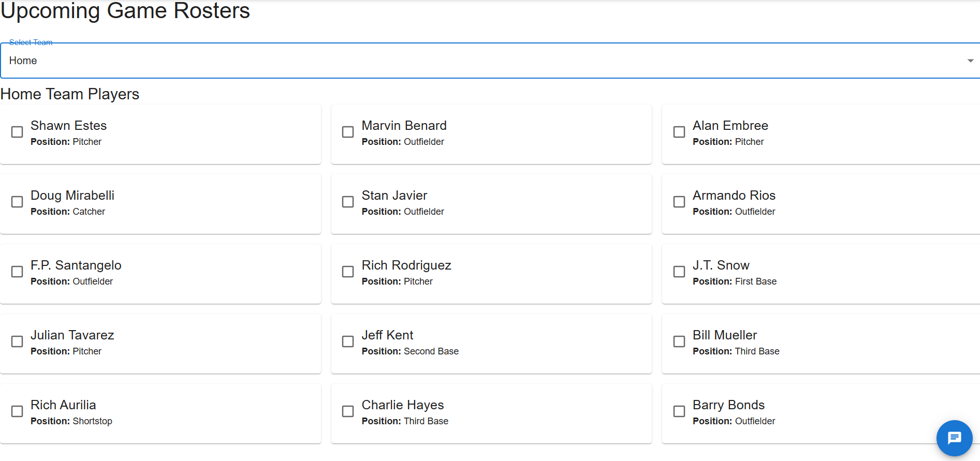The height and width of the screenshot is (461, 980).
Task: Mark Armando Rios as selected
Action: point(679,202)
